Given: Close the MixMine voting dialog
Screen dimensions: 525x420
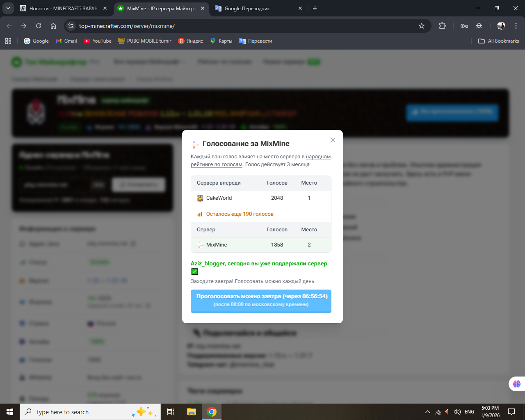Looking at the screenshot, I should click(x=333, y=140).
